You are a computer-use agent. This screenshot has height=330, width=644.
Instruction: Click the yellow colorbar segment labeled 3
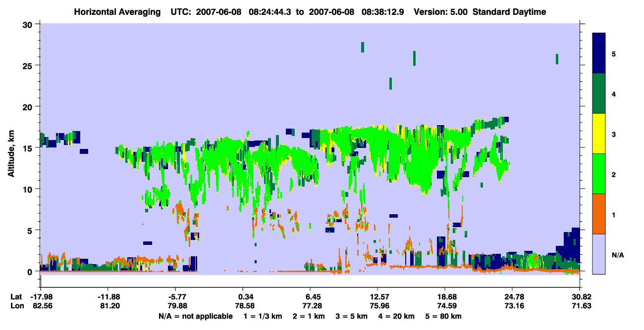599,134
